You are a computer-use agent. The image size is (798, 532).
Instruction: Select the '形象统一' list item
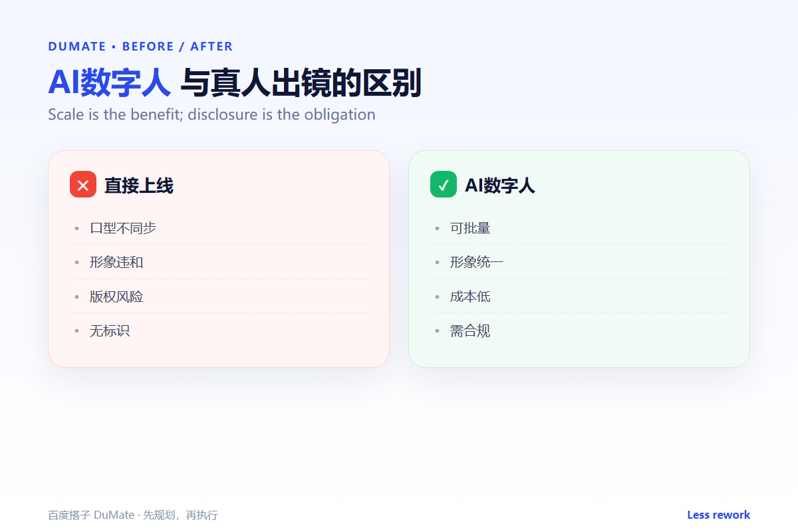coord(579,262)
